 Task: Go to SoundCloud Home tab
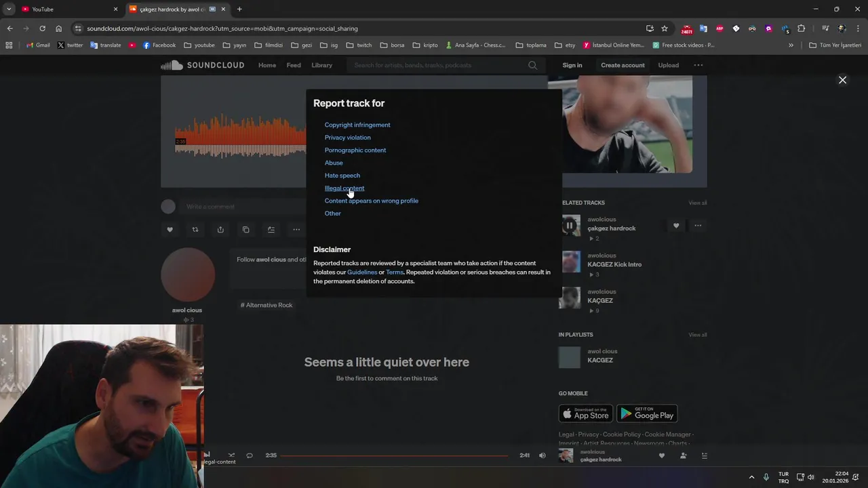[267, 65]
